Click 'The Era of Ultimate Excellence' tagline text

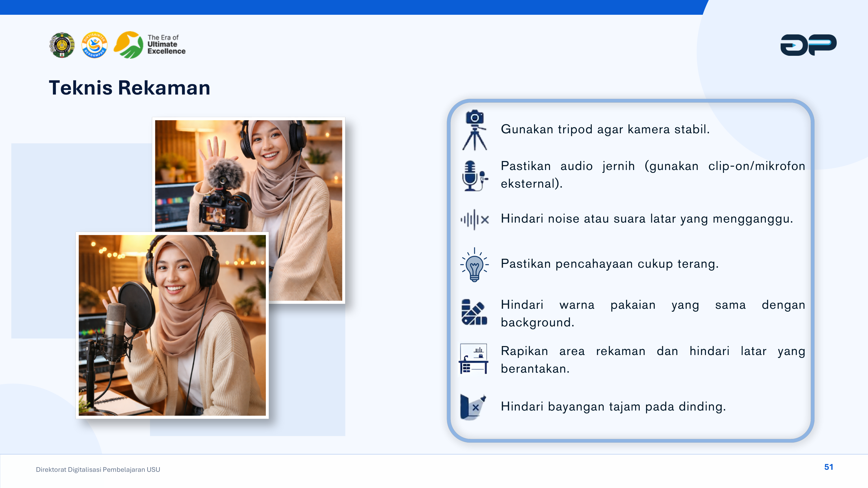(x=166, y=45)
